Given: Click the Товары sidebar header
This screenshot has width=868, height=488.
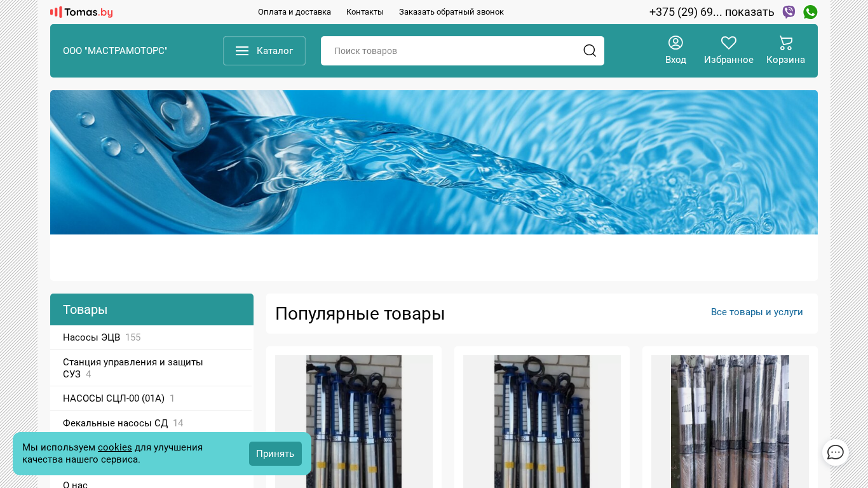Looking at the screenshot, I should tap(152, 309).
